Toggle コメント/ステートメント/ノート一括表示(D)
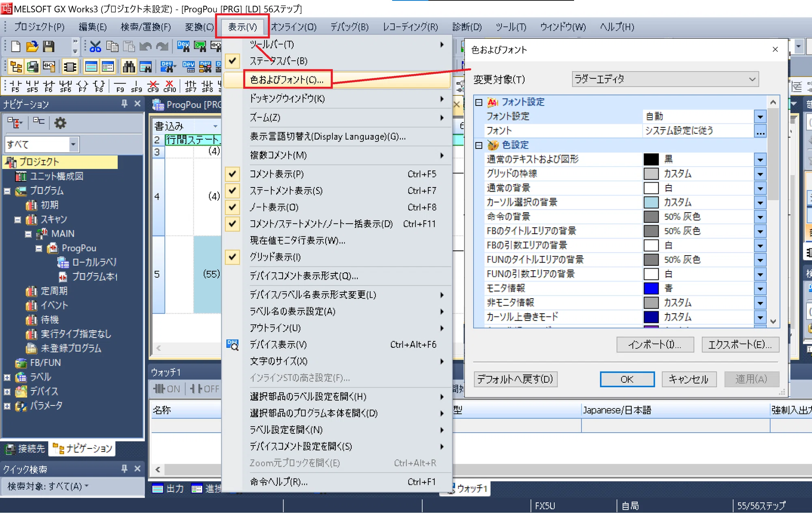812x517 pixels. tap(337, 224)
